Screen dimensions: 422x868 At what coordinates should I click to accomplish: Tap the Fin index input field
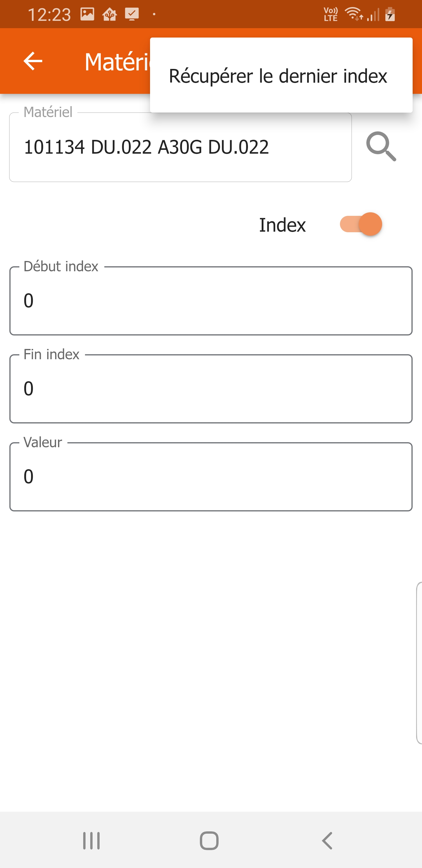[211, 389]
